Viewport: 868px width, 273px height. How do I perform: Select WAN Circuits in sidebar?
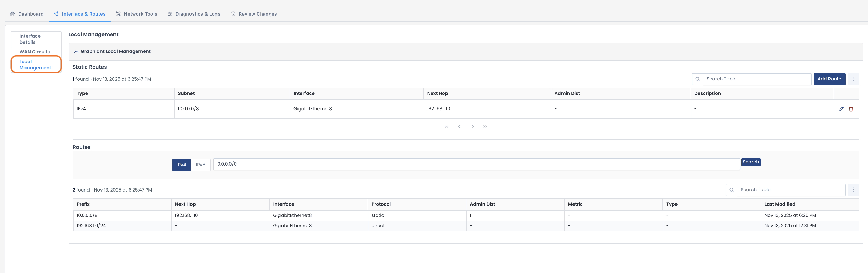tap(36, 52)
